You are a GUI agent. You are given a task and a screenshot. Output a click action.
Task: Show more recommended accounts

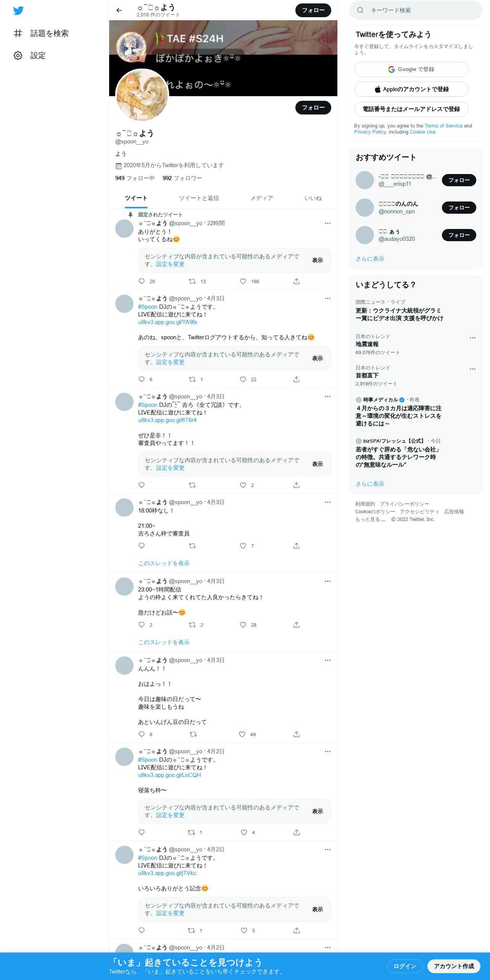[x=370, y=259]
